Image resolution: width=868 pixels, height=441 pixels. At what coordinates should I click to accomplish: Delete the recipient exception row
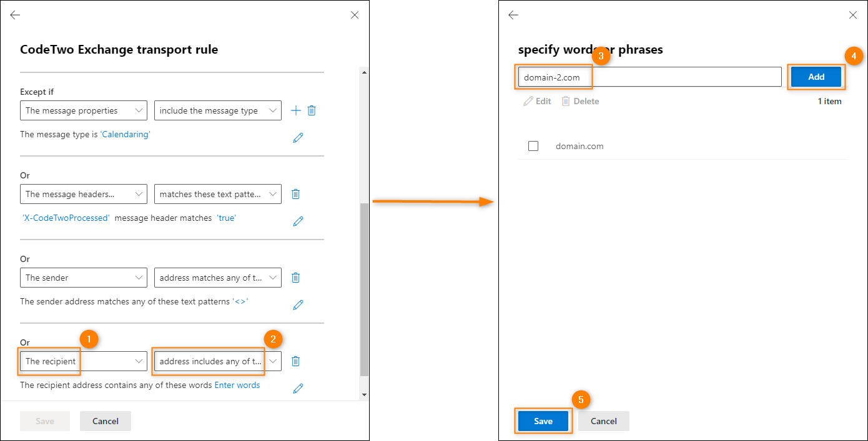(296, 361)
